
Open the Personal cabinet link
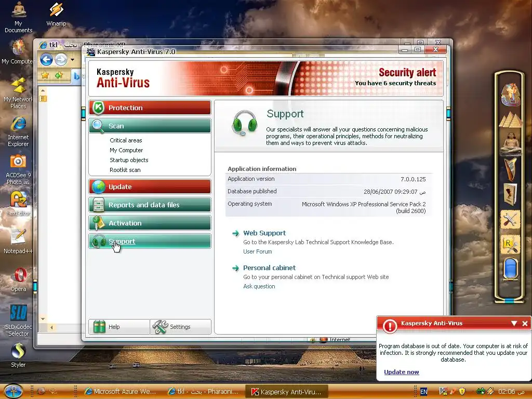270,268
